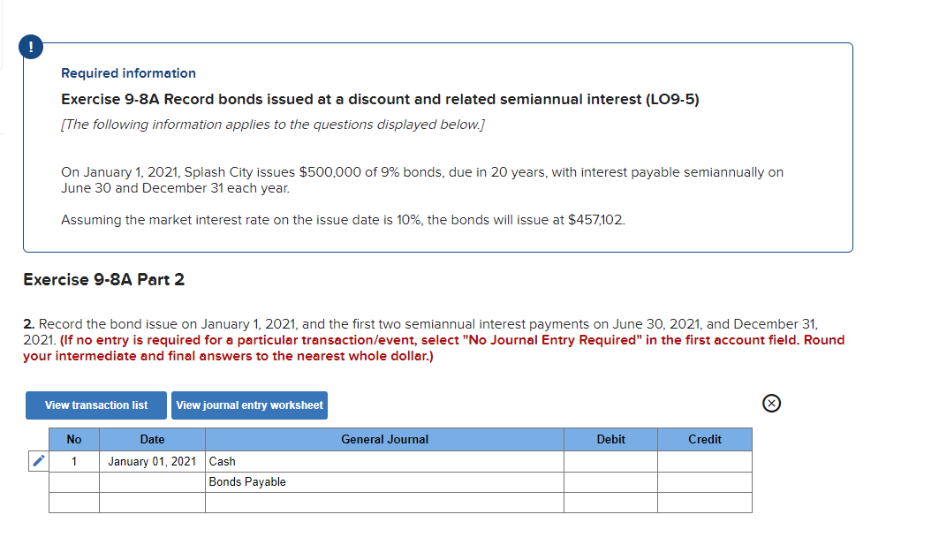Select the Credit column header
Image resolution: width=939 pixels, height=560 pixels.
[704, 439]
